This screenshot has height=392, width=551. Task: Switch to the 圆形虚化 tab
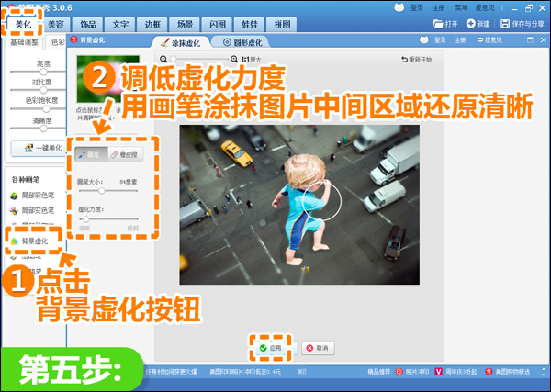click(242, 43)
